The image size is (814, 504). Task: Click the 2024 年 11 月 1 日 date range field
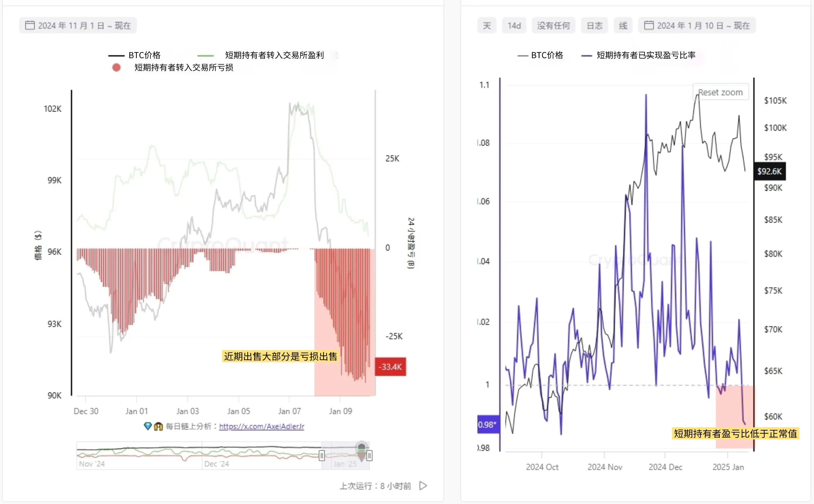tap(84, 26)
